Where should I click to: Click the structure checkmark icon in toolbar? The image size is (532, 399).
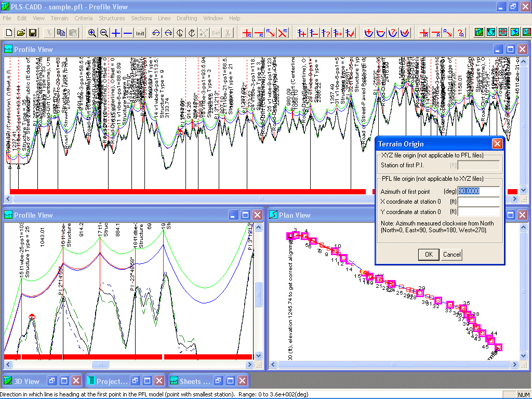(350, 33)
